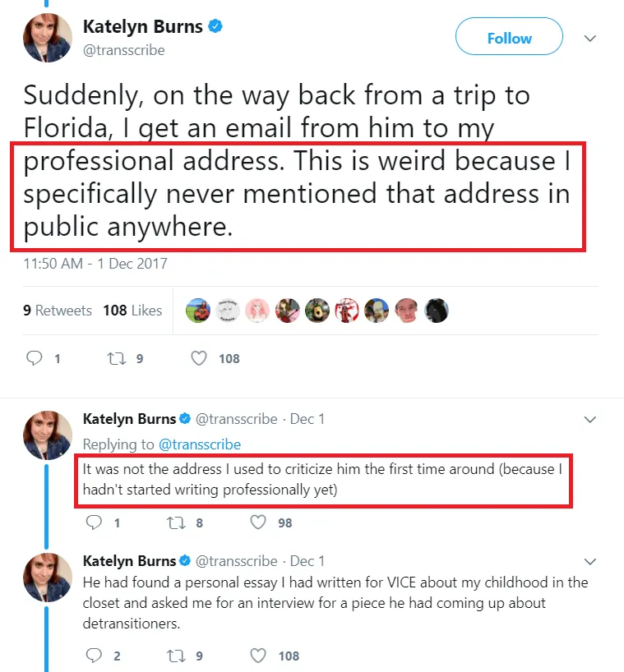Reply to the main Florida trip tweet
The width and height of the screenshot is (624, 672).
(35, 358)
